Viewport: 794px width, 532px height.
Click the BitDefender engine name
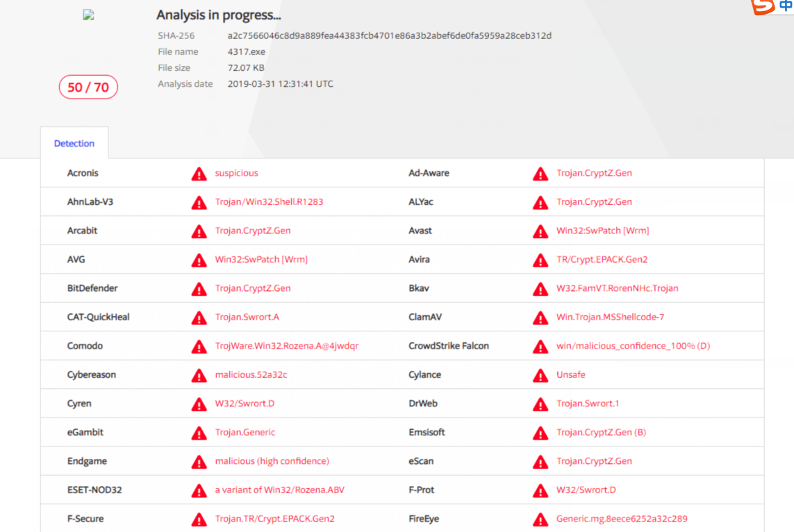(92, 288)
